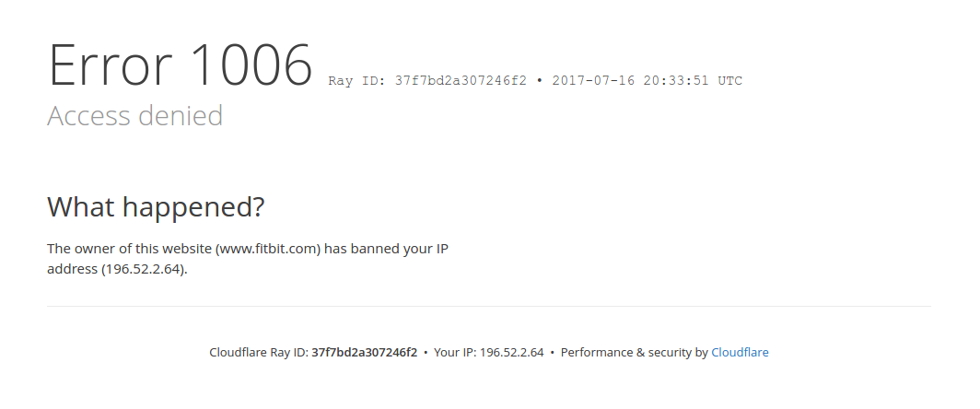Click the "UTC" label after the timestamp

[729, 81]
